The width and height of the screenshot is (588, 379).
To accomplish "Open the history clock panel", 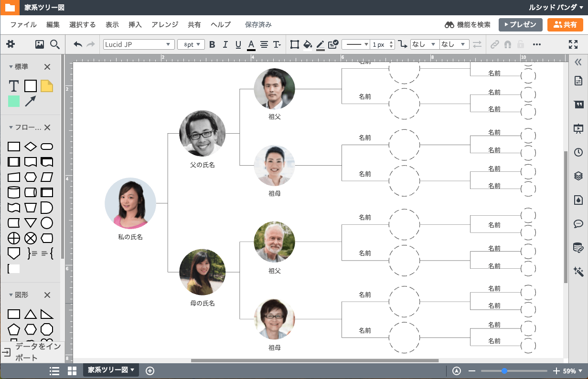I will click(578, 152).
